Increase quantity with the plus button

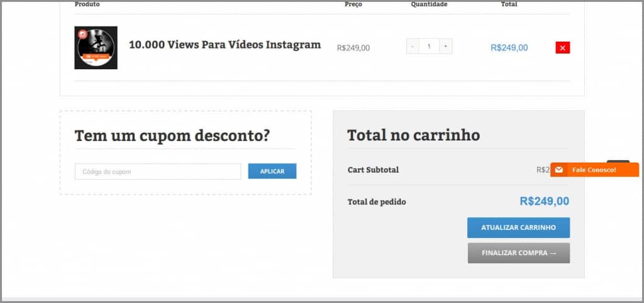(x=445, y=47)
